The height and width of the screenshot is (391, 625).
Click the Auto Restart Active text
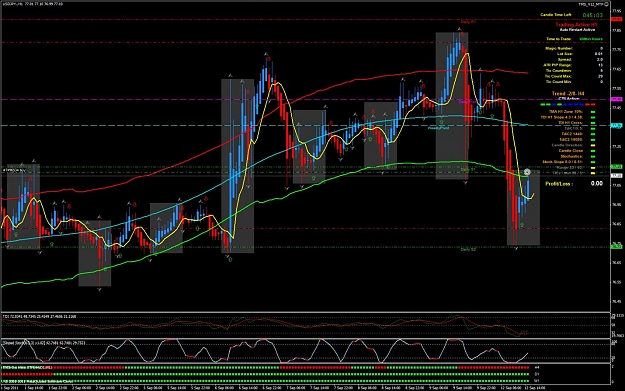[577, 30]
